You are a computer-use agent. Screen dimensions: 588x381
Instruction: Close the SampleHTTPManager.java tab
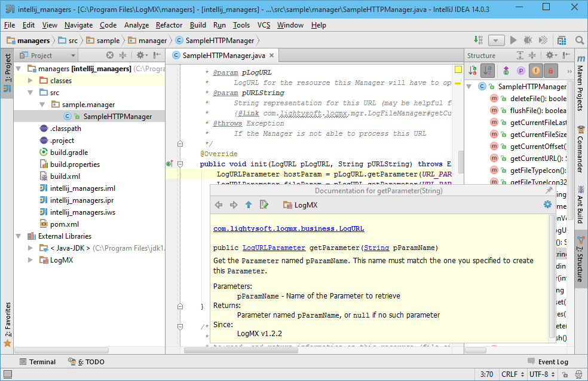click(x=271, y=55)
